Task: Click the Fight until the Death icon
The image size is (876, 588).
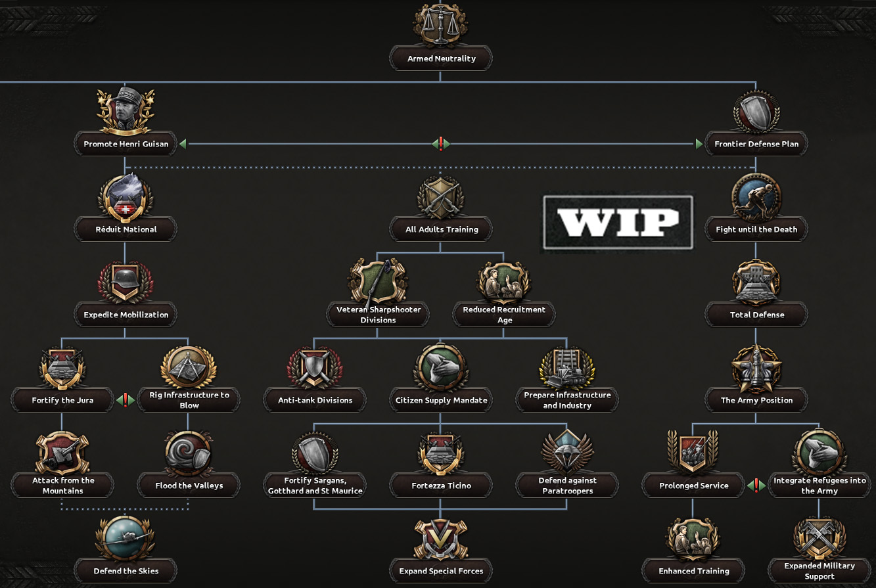Action: [756, 196]
